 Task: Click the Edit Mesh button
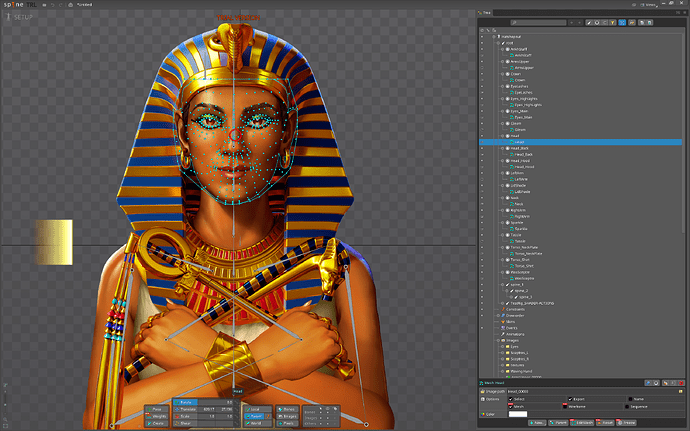[x=582, y=423]
